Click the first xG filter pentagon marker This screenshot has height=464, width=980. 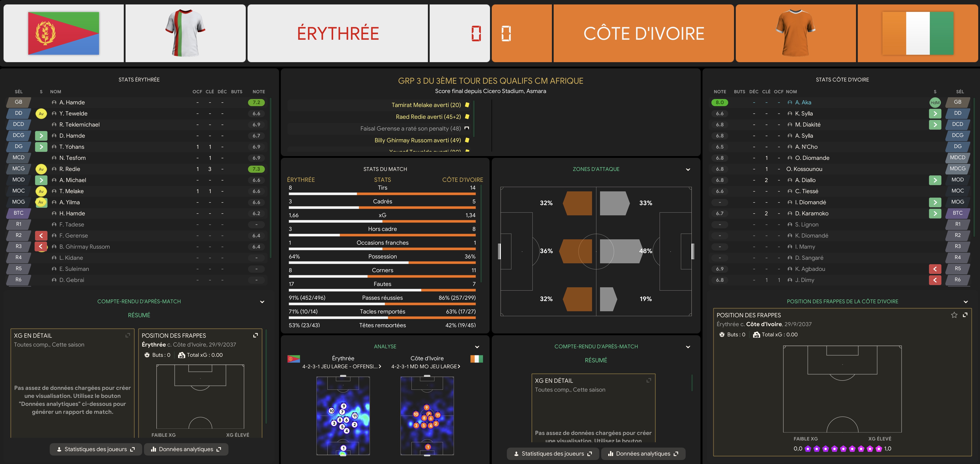808,449
